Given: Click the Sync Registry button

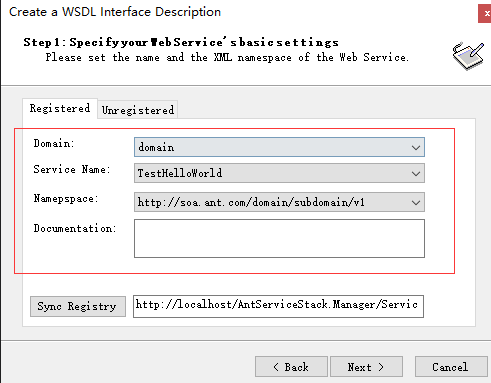Looking at the screenshot, I should point(78,306).
